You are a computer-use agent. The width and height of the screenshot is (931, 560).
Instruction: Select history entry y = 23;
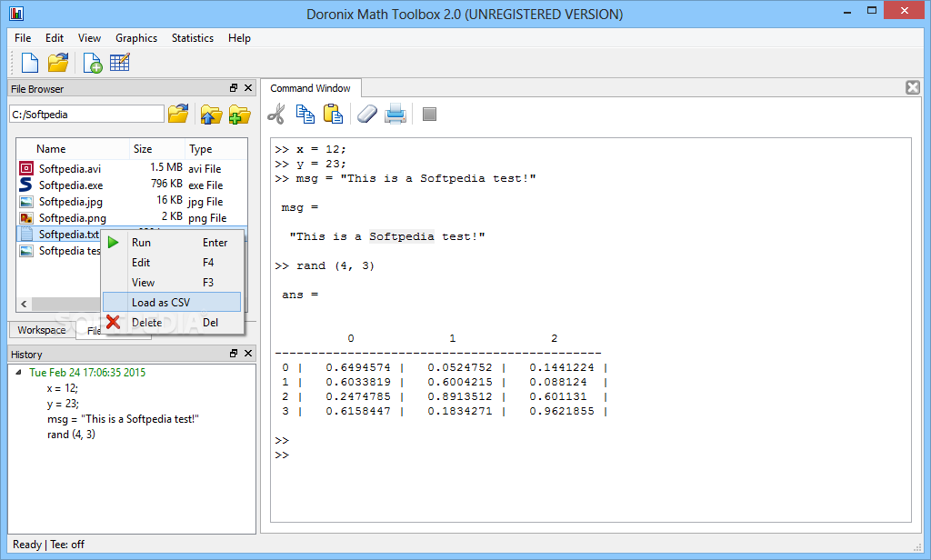pos(63,404)
